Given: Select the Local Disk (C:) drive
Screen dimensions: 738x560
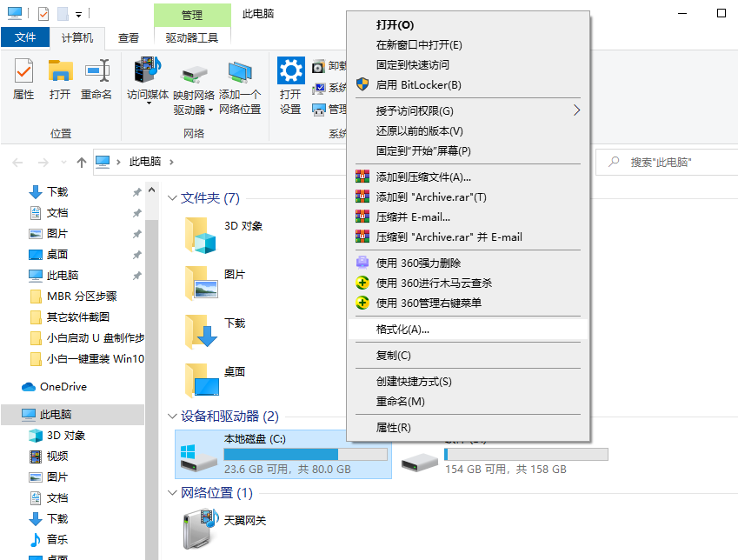Looking at the screenshot, I should [283, 454].
